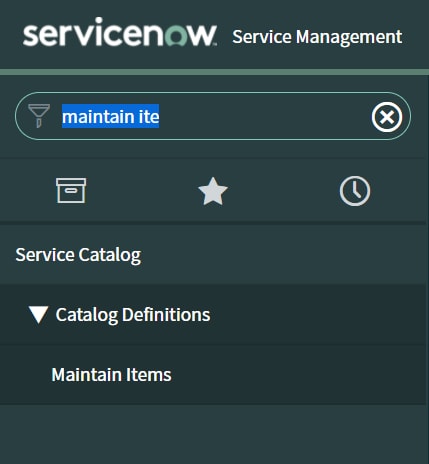
Task: Click the Catalog Definitions section label
Action: coord(133,315)
